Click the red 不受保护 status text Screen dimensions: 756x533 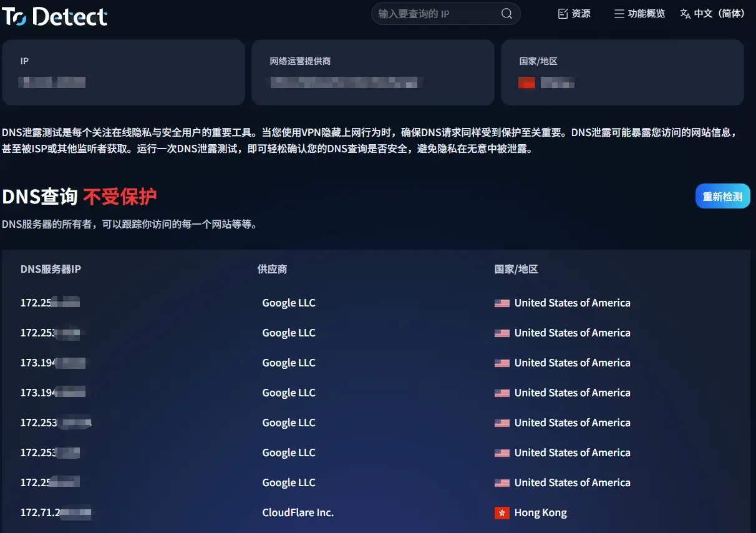[120, 197]
